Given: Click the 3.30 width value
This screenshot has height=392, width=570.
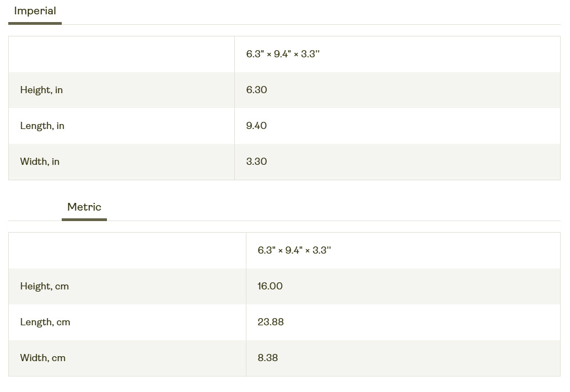Looking at the screenshot, I should pos(256,162).
